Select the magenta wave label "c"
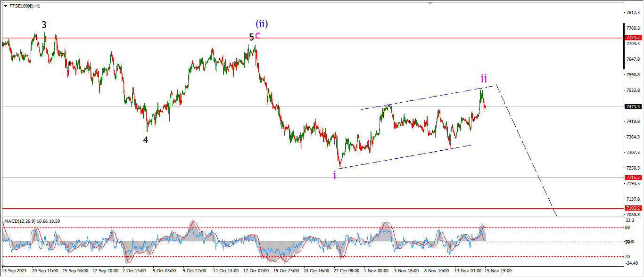Image resolution: width=644 pixels, height=277 pixels. (x=257, y=36)
